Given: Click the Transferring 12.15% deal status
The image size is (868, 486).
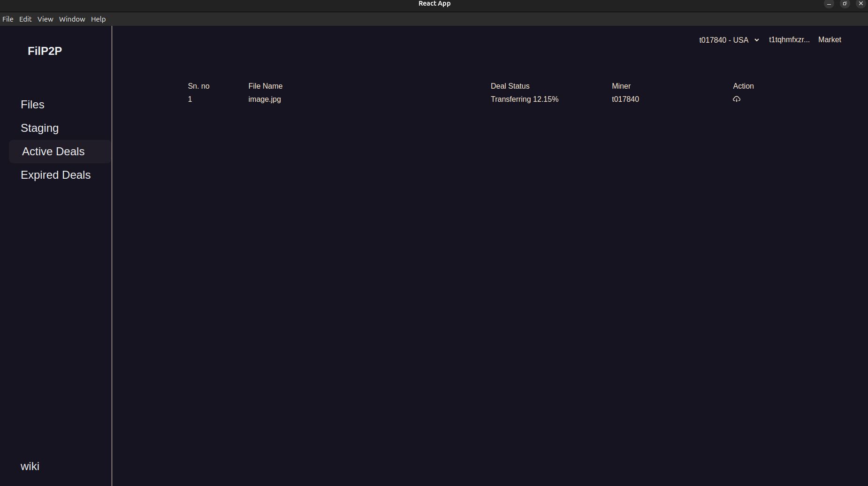Looking at the screenshot, I should tap(525, 99).
